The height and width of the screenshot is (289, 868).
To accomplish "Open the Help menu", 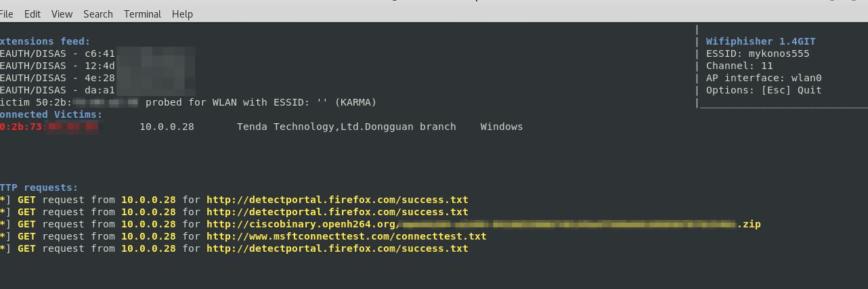I will point(182,14).
